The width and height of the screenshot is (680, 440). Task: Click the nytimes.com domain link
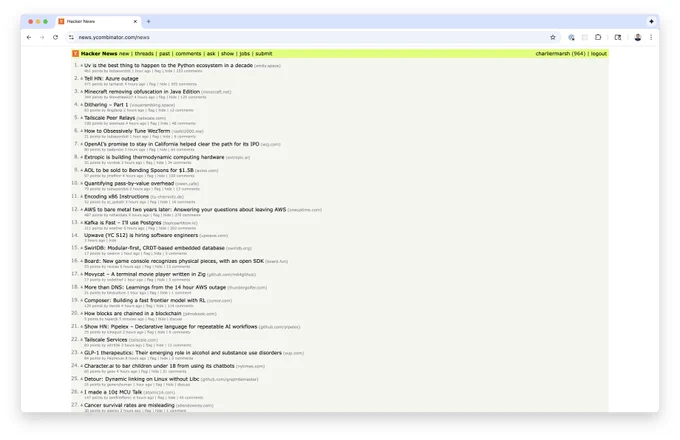click(250, 366)
